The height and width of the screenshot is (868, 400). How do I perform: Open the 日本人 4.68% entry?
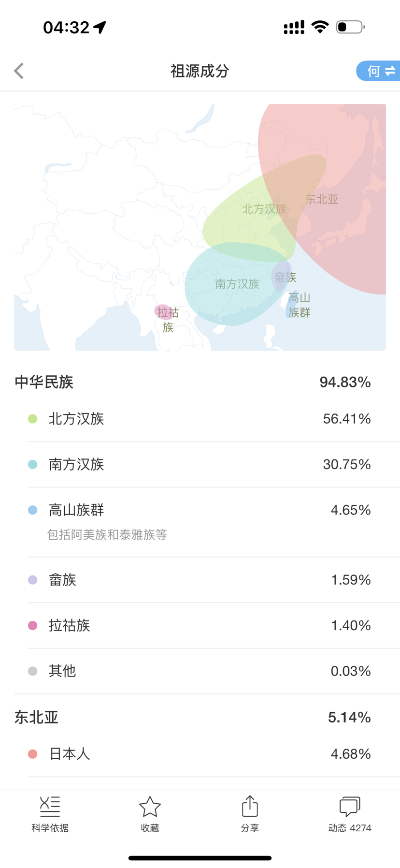pos(200,754)
